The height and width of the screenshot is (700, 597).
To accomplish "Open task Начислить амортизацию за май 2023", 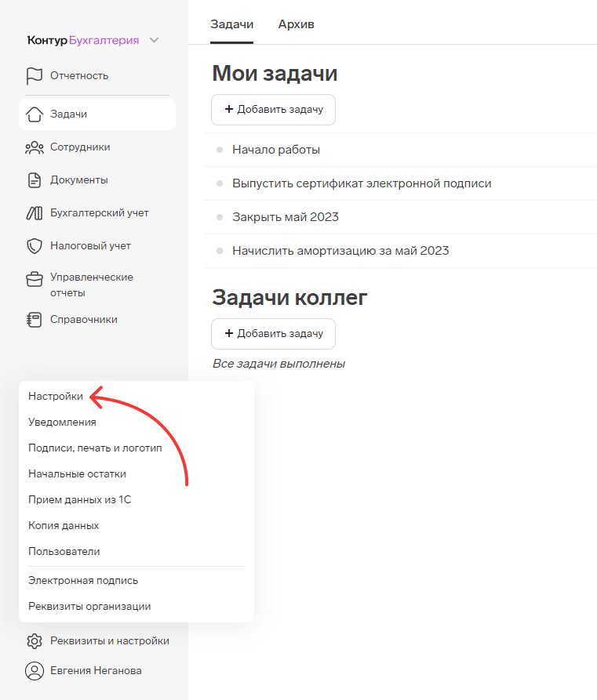I will pyautogui.click(x=340, y=251).
